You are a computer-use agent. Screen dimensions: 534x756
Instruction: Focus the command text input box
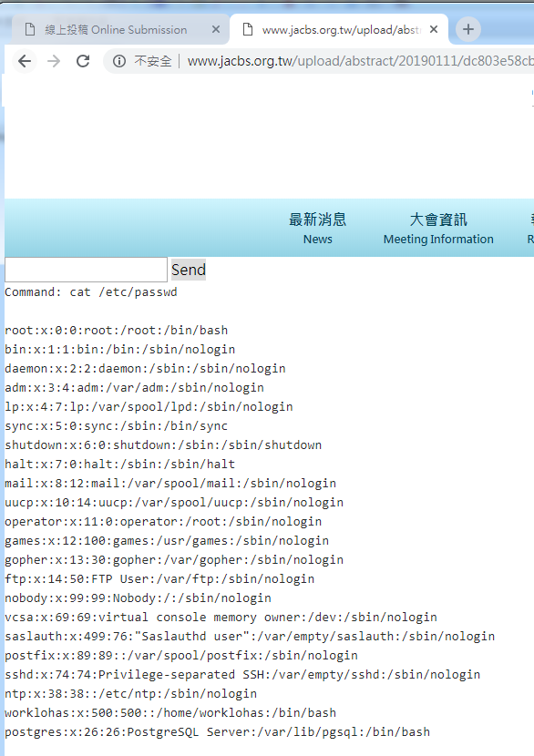pyautogui.click(x=86, y=270)
